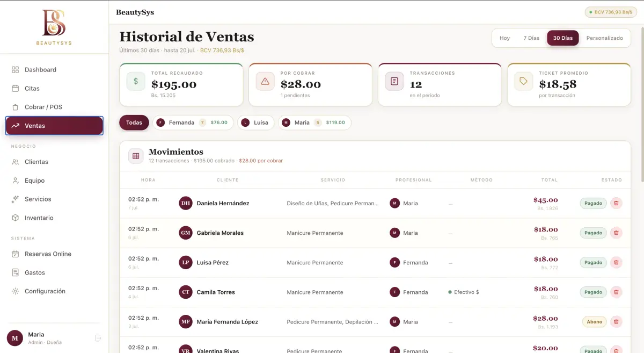Click the Movimientos table icon
The image size is (644, 353).
pyautogui.click(x=136, y=156)
